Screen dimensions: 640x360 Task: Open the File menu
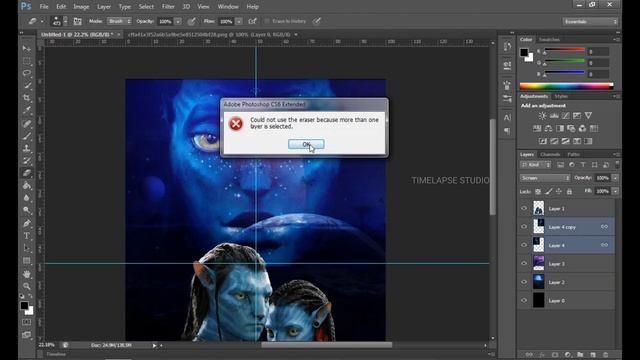click(x=44, y=7)
